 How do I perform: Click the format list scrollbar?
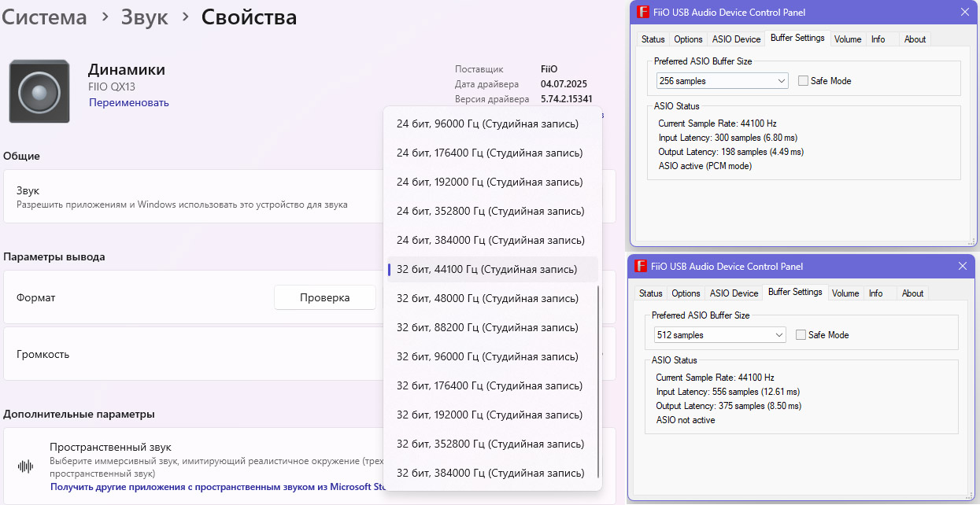pos(599,382)
